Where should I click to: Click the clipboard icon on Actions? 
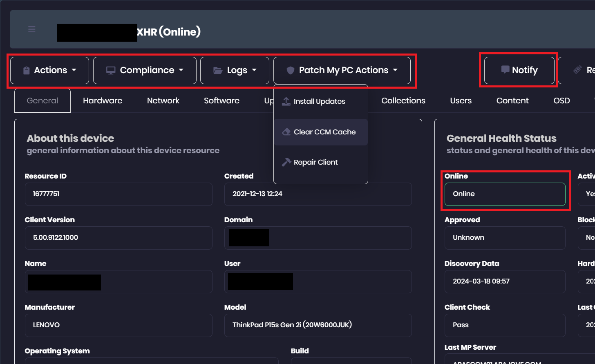pyautogui.click(x=27, y=71)
